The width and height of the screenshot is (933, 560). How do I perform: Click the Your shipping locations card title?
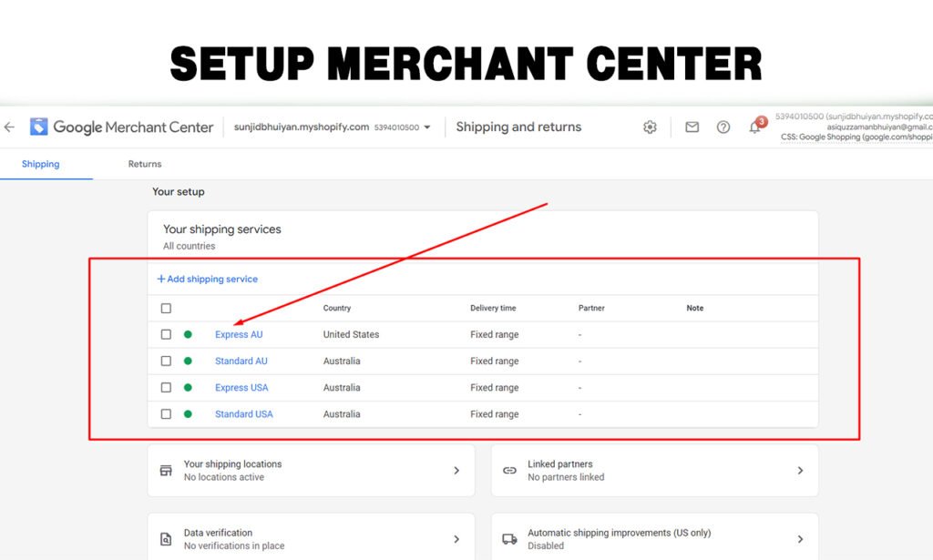click(232, 463)
